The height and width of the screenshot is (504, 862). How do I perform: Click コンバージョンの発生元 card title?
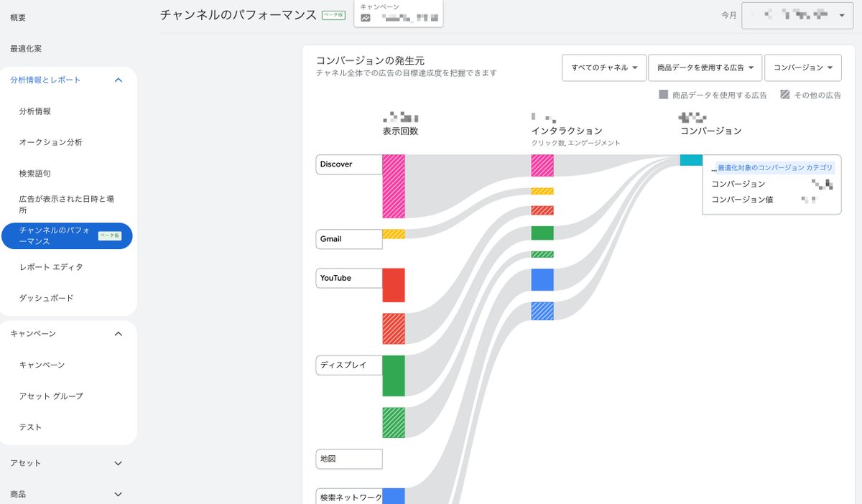[x=370, y=61]
